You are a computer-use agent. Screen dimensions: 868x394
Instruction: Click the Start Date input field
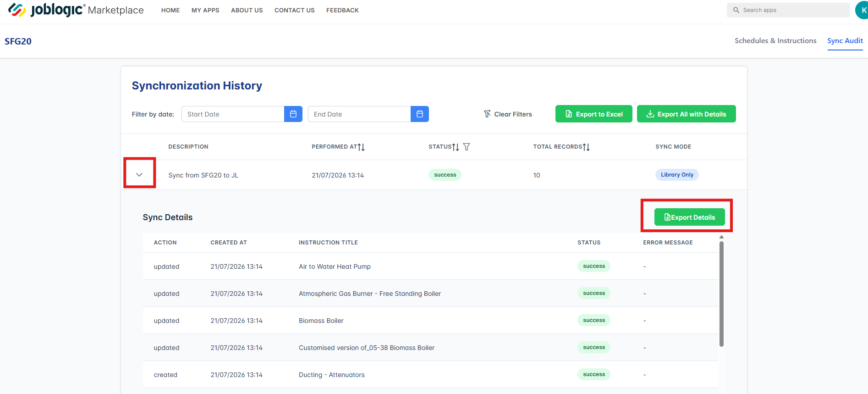pyautogui.click(x=233, y=114)
